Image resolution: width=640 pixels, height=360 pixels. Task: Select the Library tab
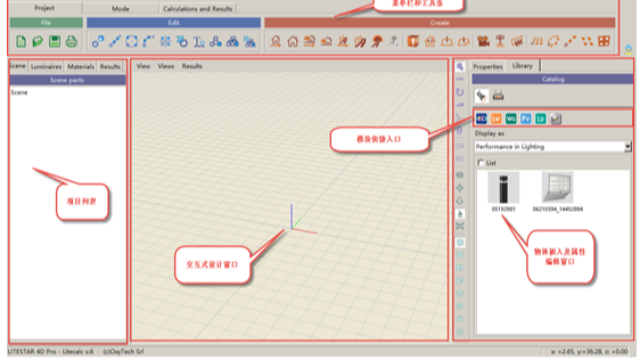click(522, 65)
